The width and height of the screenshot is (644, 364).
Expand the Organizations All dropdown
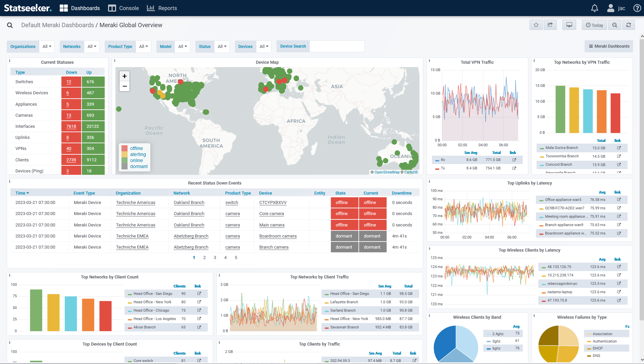pyautogui.click(x=47, y=46)
